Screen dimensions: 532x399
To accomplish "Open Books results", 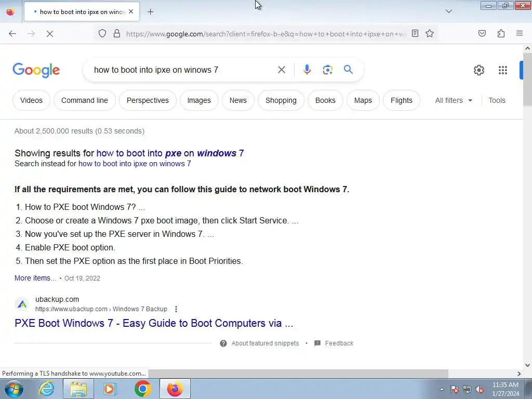I will coord(325,100).
